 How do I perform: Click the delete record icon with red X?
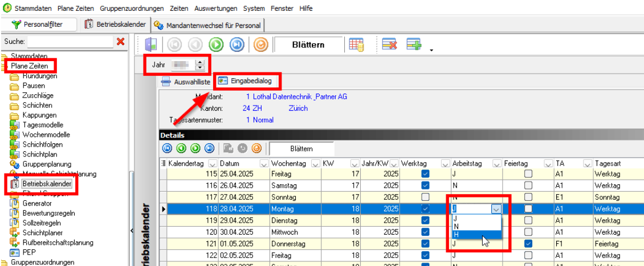390,45
